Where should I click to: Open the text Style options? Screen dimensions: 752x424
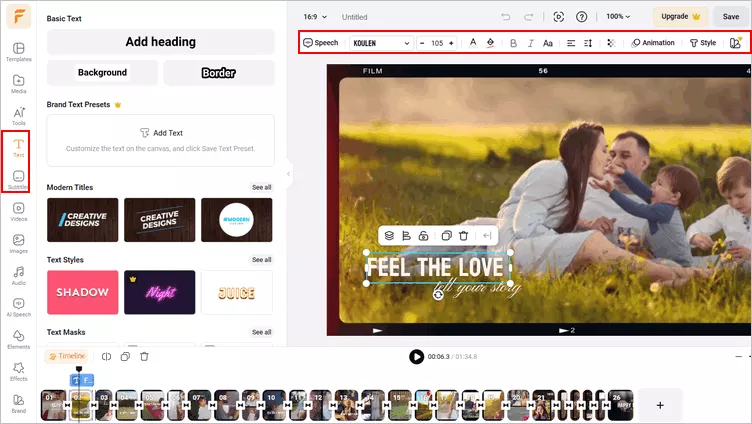click(x=703, y=43)
